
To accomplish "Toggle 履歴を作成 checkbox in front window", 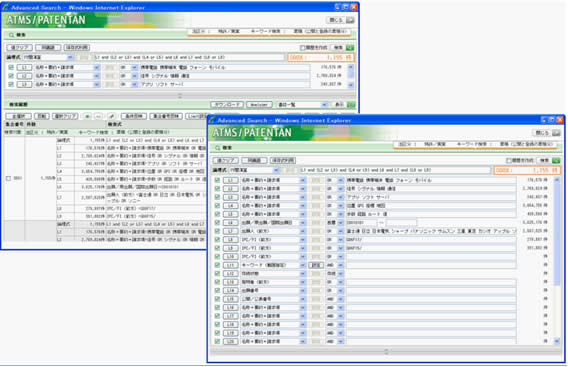I will coord(509,160).
